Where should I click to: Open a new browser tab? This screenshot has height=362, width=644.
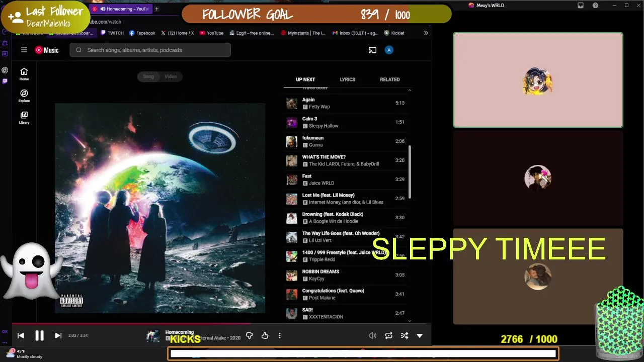click(x=157, y=9)
